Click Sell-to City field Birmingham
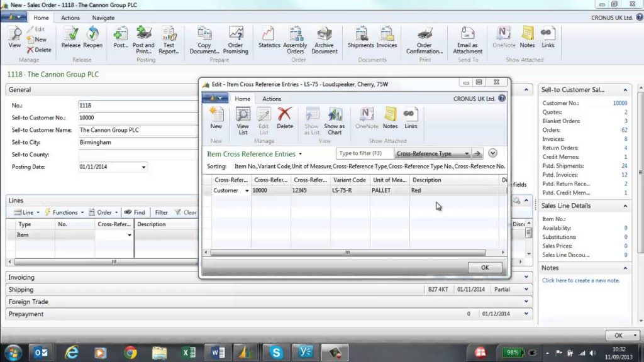This screenshot has width=644, height=362. 138,143
